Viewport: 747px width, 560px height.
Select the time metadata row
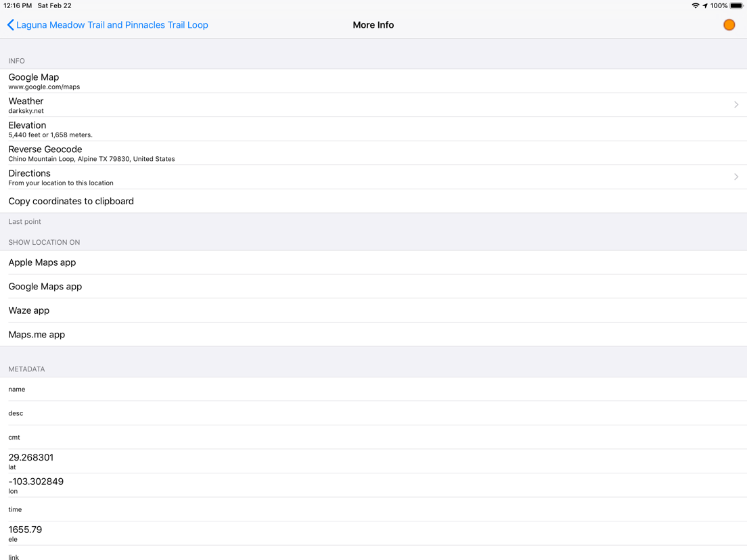pos(373,509)
